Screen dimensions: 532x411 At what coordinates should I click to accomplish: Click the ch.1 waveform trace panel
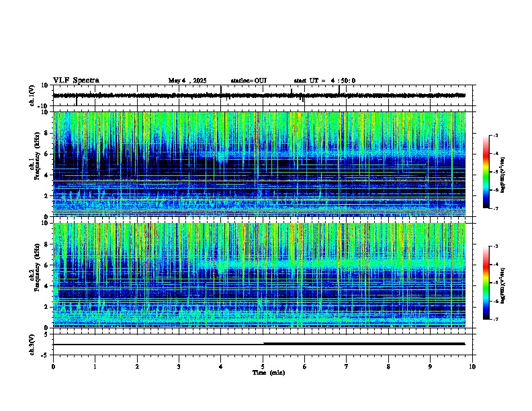click(x=263, y=95)
